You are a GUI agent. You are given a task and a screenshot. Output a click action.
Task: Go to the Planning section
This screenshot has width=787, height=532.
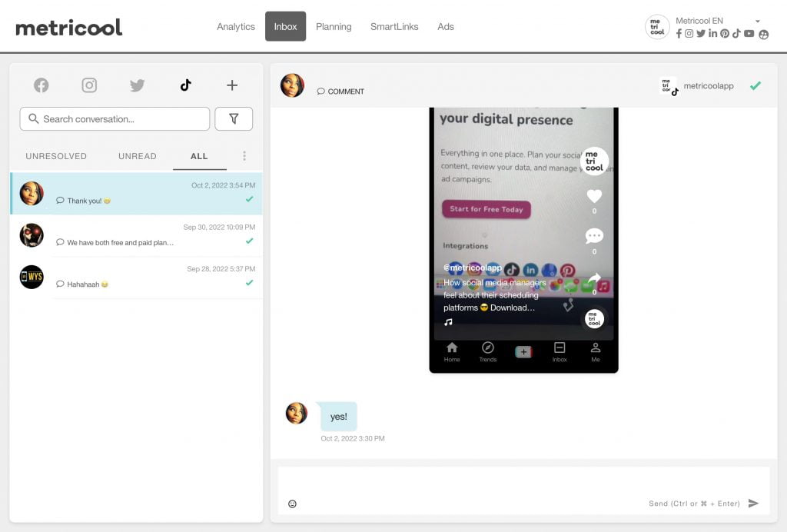tap(334, 27)
